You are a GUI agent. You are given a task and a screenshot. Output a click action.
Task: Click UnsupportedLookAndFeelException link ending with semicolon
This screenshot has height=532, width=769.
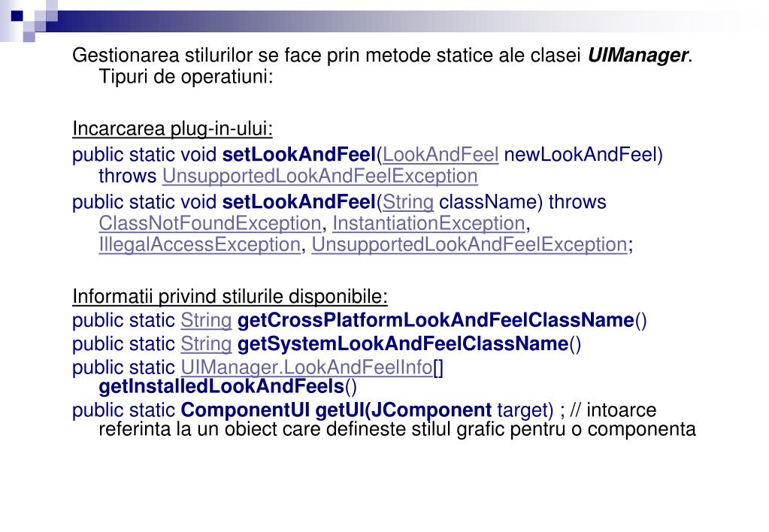pyautogui.click(x=469, y=245)
